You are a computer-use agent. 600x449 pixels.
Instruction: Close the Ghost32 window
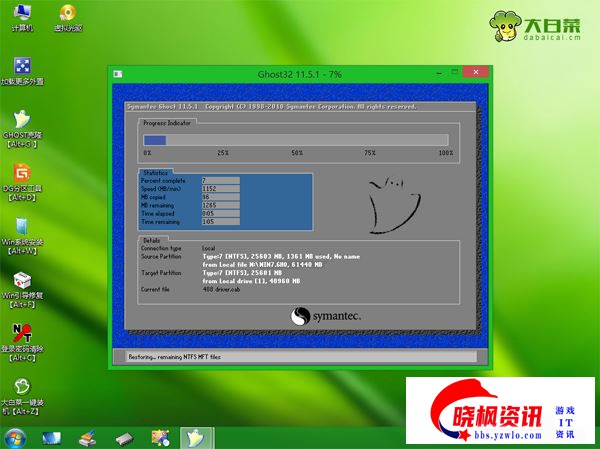click(477, 74)
